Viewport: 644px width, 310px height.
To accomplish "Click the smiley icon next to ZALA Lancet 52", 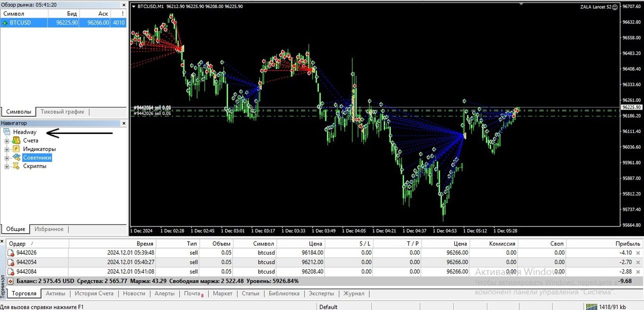I will click(x=615, y=7).
